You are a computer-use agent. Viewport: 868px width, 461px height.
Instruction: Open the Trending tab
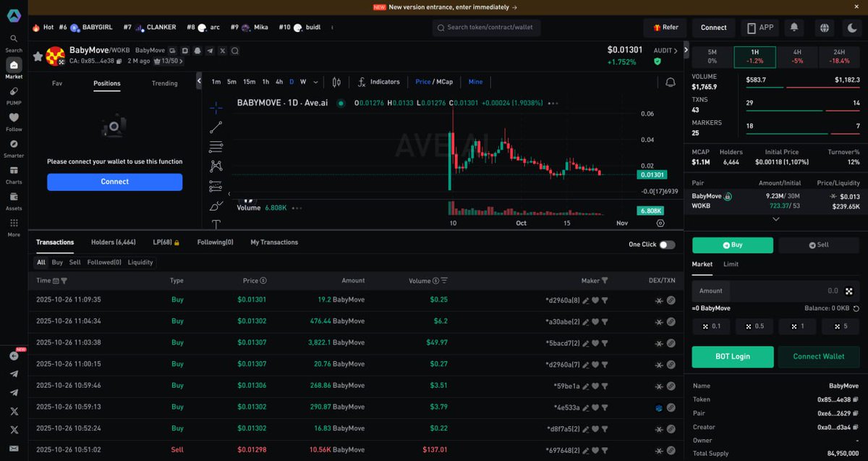[164, 83]
